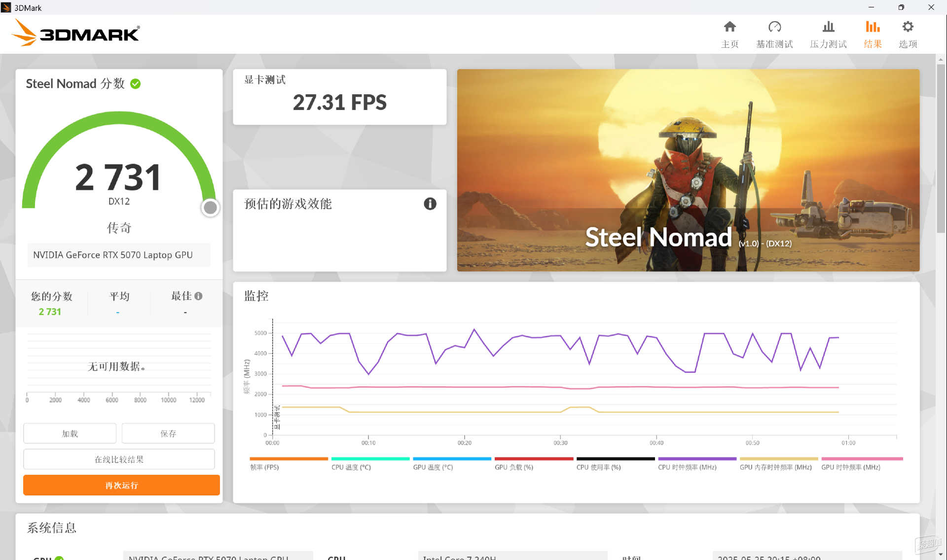This screenshot has width=947, height=560.
Task: Click the green 2 731 under 您的分数
Action: coord(50,312)
